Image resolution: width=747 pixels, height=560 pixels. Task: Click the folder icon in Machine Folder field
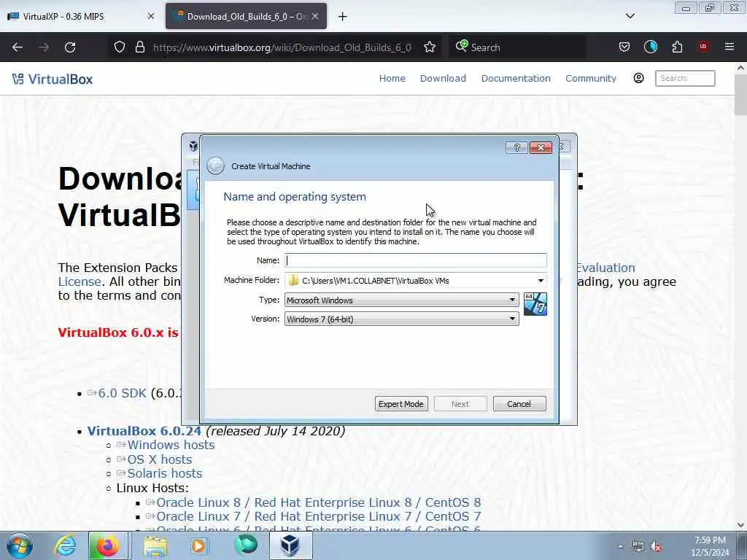pos(293,281)
